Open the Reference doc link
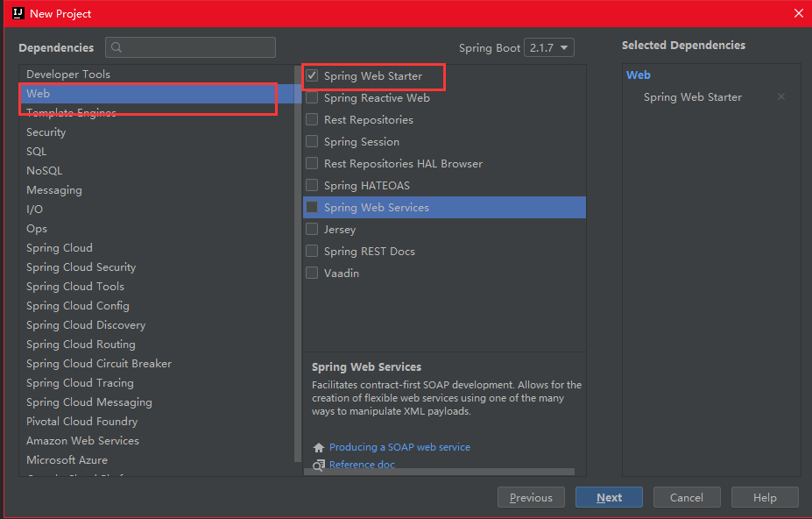This screenshot has height=519, width=812. (362, 465)
